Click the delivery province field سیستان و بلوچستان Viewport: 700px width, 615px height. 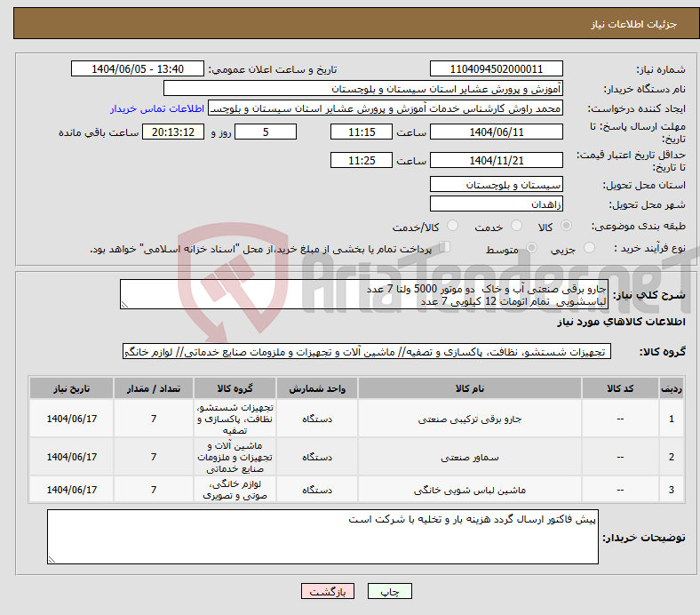click(496, 184)
